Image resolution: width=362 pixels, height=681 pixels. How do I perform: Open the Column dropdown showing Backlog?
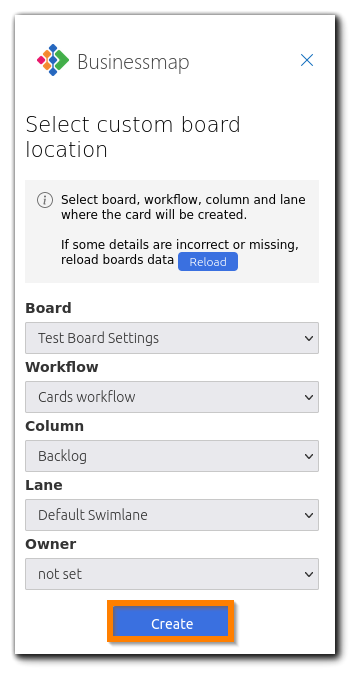[x=172, y=456]
